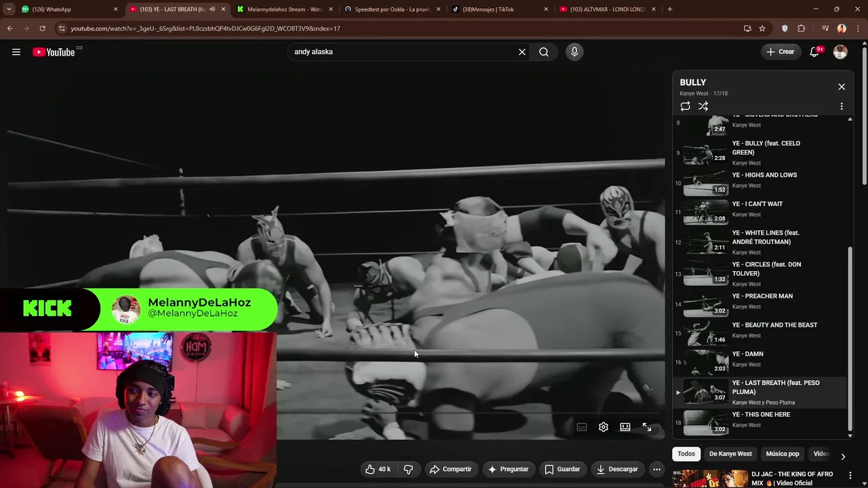Open options for DJ JAC video

coord(850,475)
